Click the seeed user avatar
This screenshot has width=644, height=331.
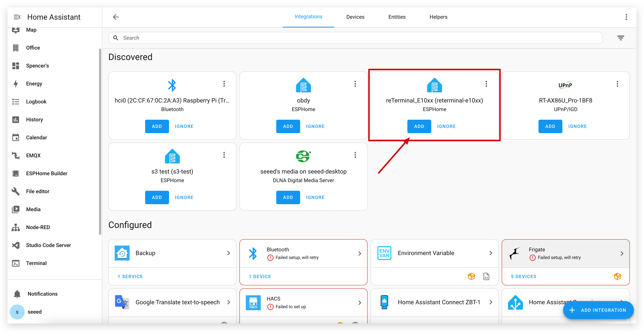click(x=17, y=312)
